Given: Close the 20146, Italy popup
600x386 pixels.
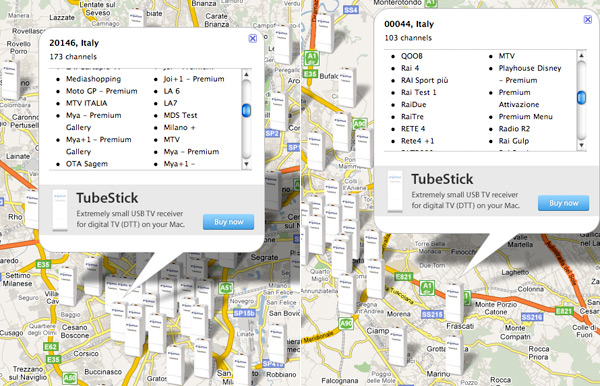Looking at the screenshot, I should click(x=252, y=38).
